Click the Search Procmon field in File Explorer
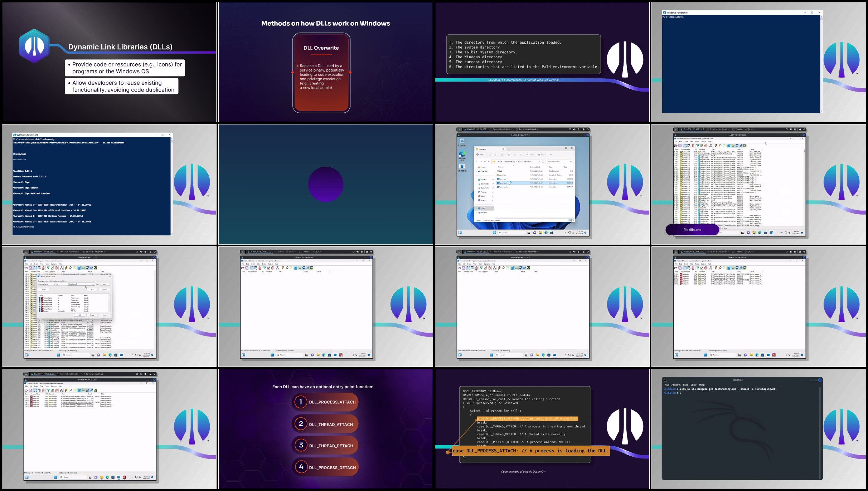Screen dimensions: 868x491 point(560,162)
